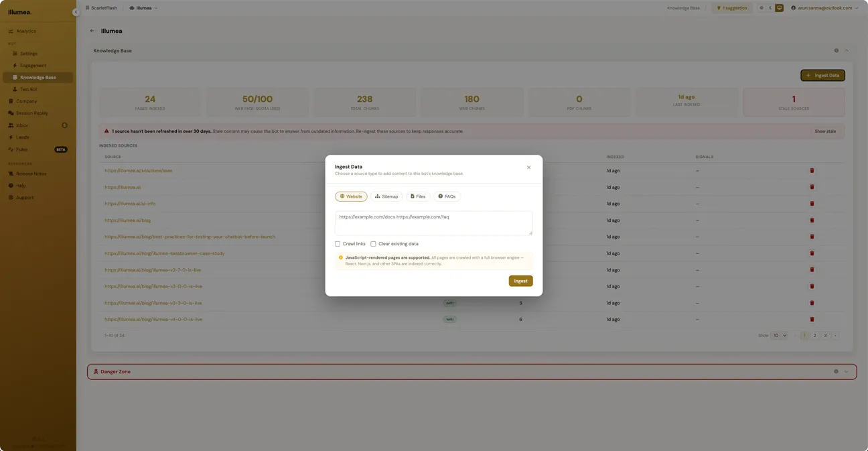Go to next page arrow
The width and height of the screenshot is (868, 451).
click(835, 336)
